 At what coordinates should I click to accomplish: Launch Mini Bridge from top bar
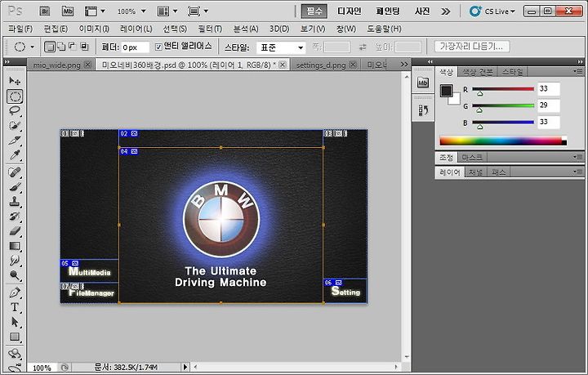[68, 11]
